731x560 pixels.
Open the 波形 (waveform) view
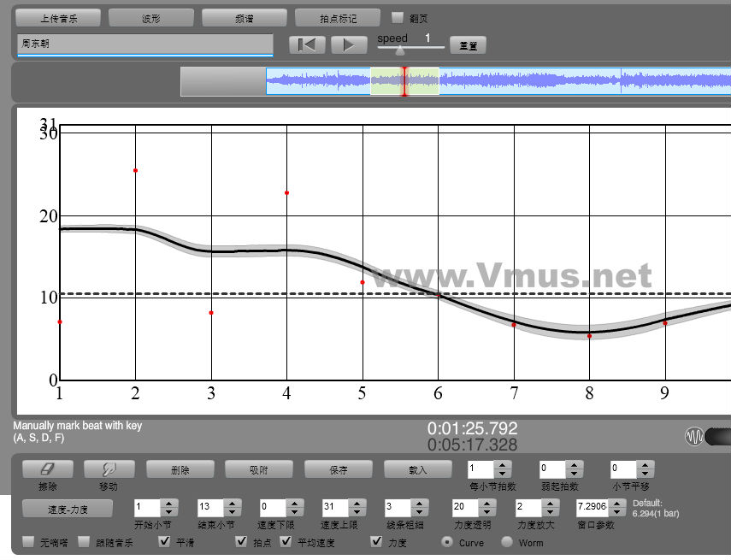151,18
